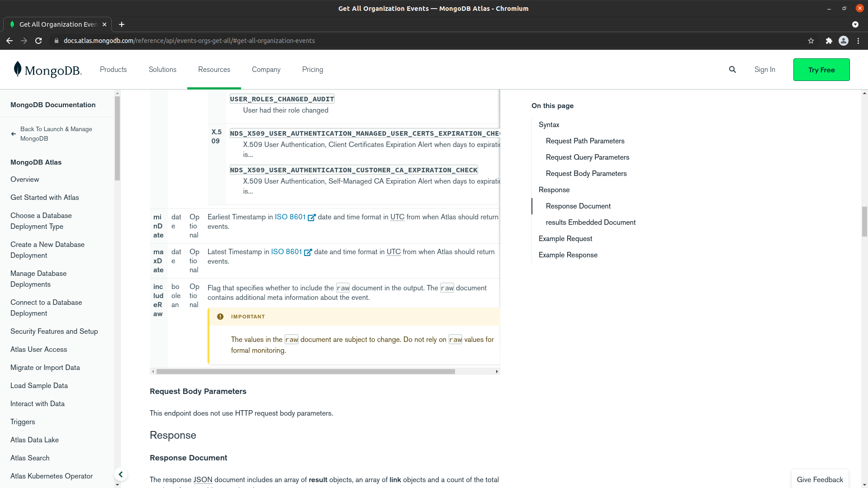The width and height of the screenshot is (868, 488).
Task: Open MongoDB Documentation home link
Action: click(x=53, y=105)
